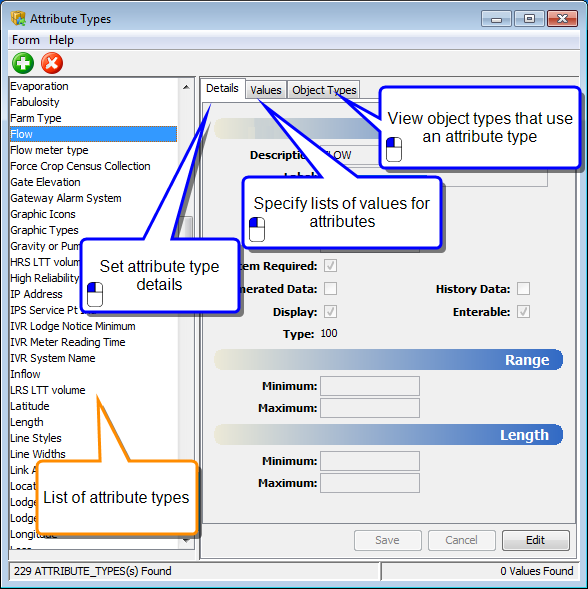Switch to the Values tab
The image size is (588, 589).
pyautogui.click(x=266, y=90)
